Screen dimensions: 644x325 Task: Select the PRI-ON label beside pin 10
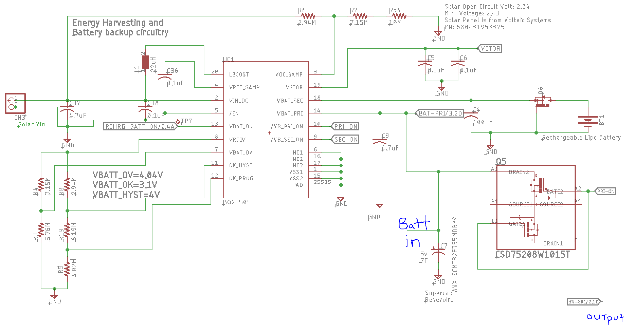(x=346, y=126)
